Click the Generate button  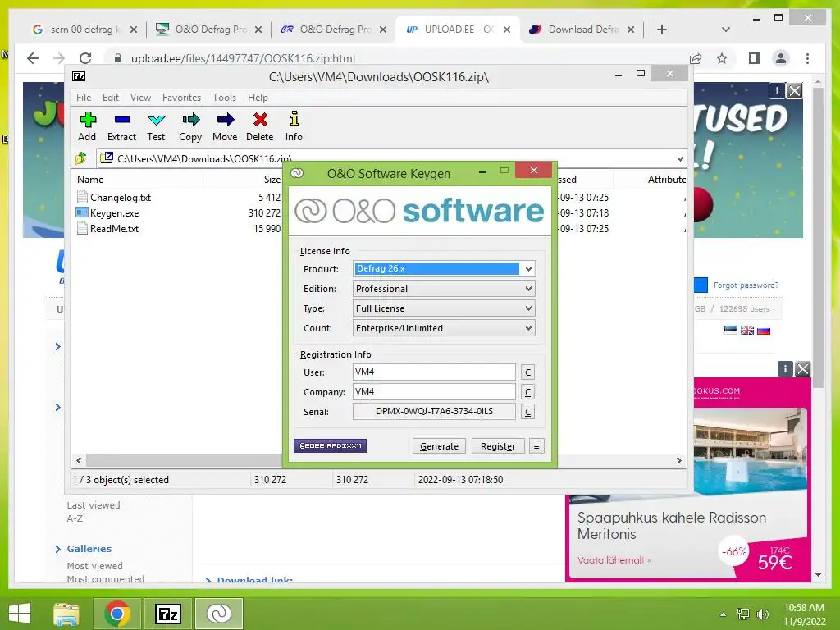point(440,445)
